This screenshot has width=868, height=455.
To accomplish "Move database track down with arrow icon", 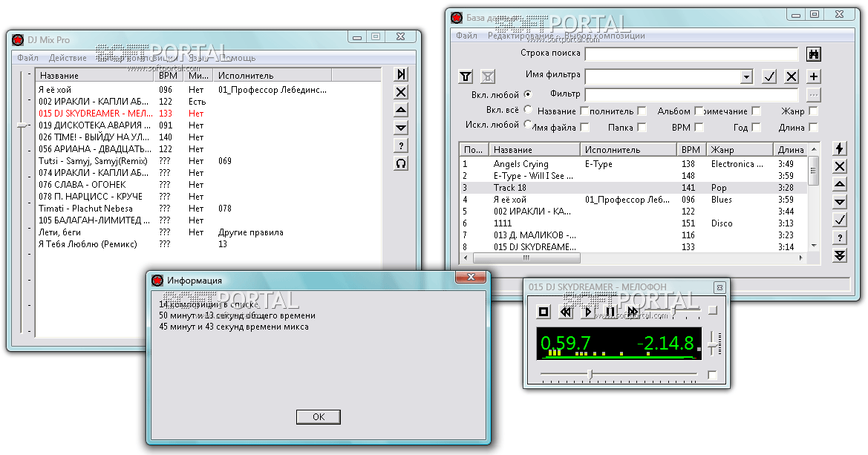I will pyautogui.click(x=840, y=202).
